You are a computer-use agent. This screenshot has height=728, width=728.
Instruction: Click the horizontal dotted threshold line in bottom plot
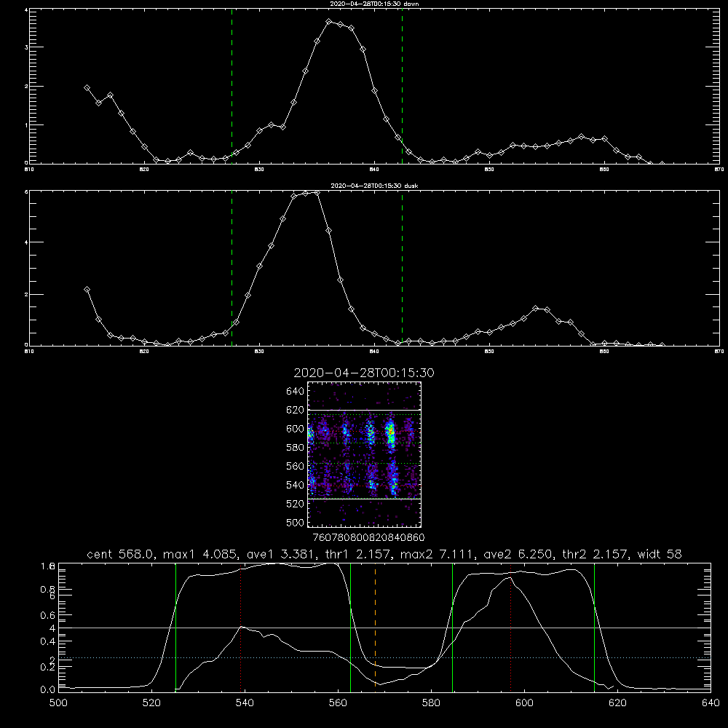pyautogui.click(x=384, y=658)
